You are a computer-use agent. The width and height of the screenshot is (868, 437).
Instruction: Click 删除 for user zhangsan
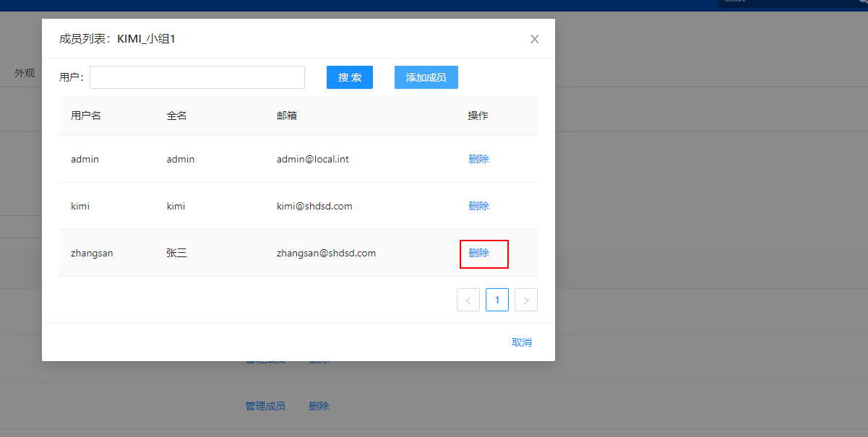click(x=478, y=253)
